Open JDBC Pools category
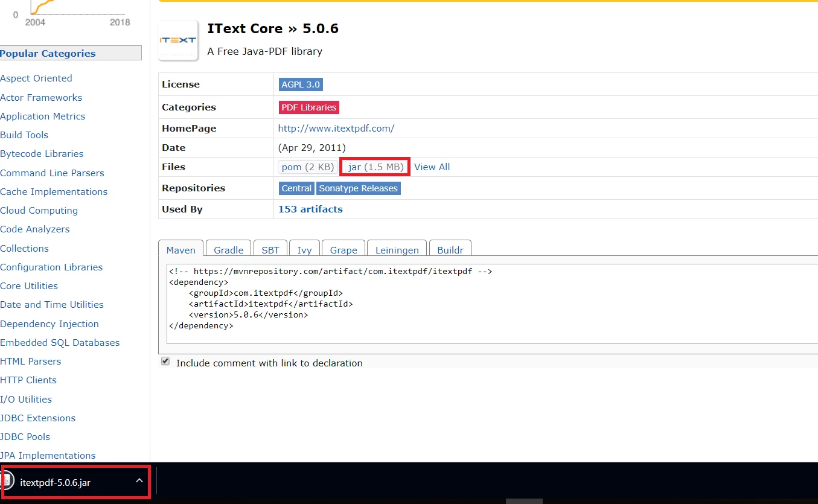818x504 pixels. (25, 437)
